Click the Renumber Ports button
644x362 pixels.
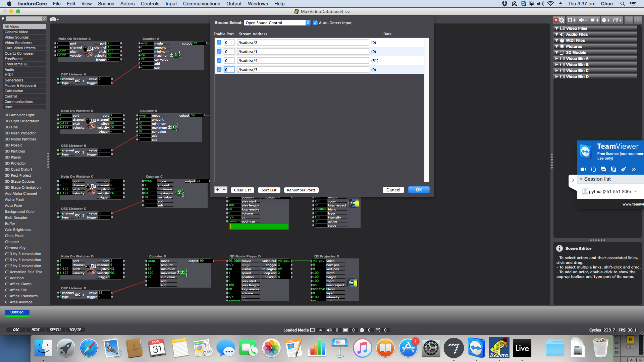click(301, 190)
